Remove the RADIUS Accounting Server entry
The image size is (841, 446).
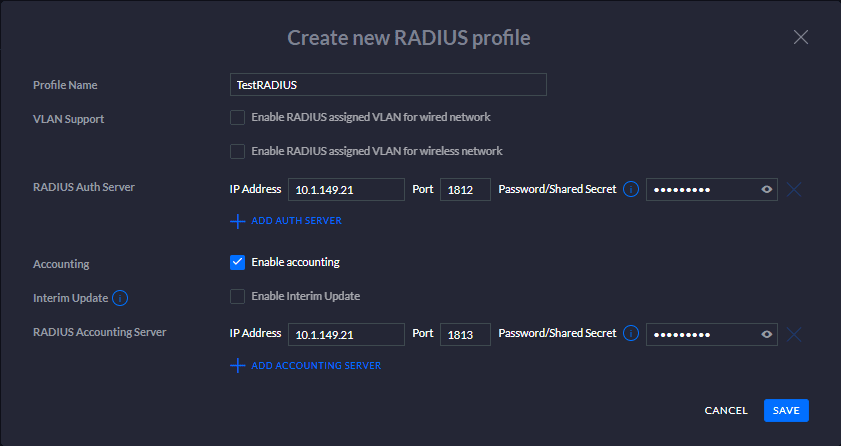794,334
